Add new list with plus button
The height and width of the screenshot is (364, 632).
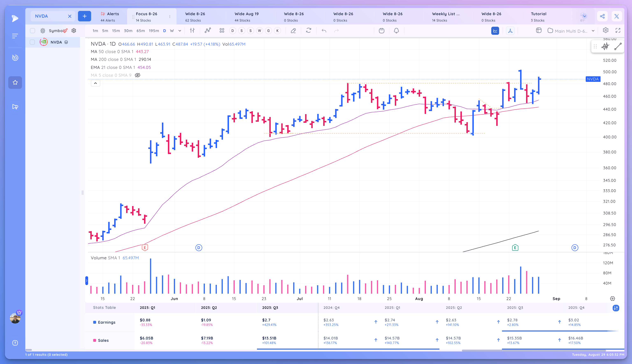[85, 16]
